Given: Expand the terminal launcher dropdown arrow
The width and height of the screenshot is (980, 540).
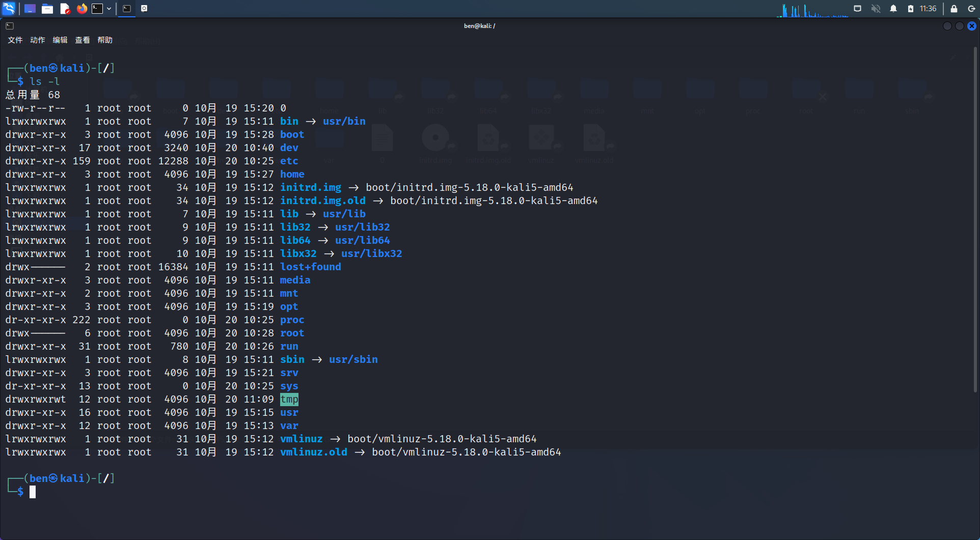Looking at the screenshot, I should pyautogui.click(x=109, y=9).
